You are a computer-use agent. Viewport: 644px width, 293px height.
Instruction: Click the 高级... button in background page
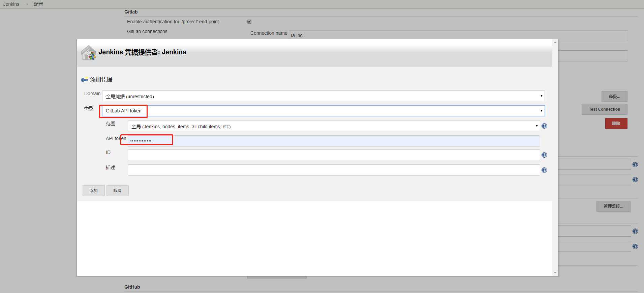(614, 97)
